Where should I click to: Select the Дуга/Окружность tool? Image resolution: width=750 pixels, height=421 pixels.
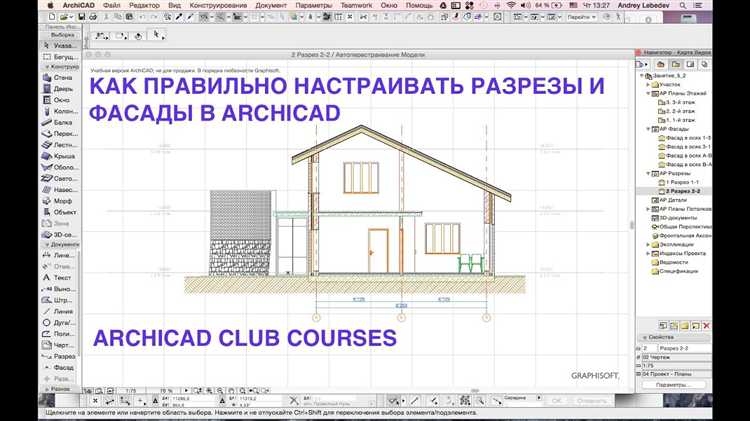click(58, 322)
